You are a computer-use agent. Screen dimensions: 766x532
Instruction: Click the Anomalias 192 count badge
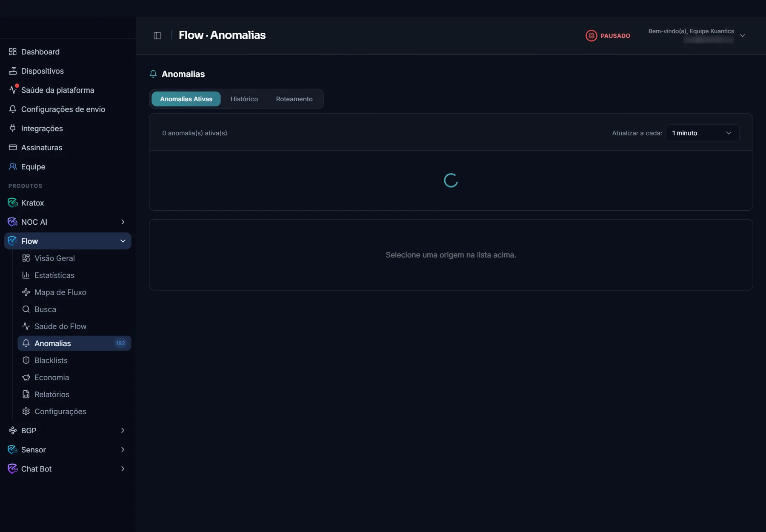click(120, 343)
